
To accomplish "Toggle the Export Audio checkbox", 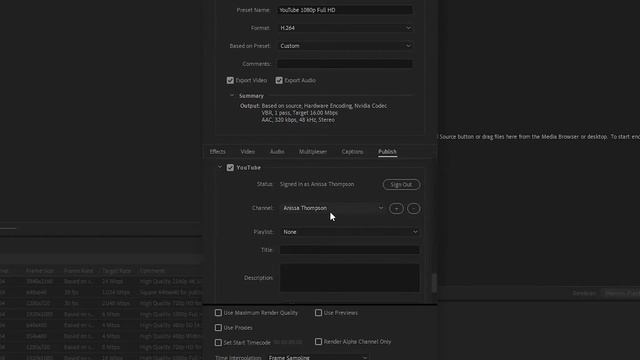I will [279, 80].
